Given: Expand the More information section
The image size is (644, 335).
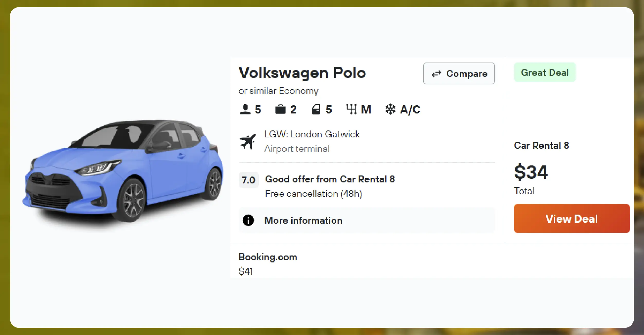Looking at the screenshot, I should coord(303,221).
